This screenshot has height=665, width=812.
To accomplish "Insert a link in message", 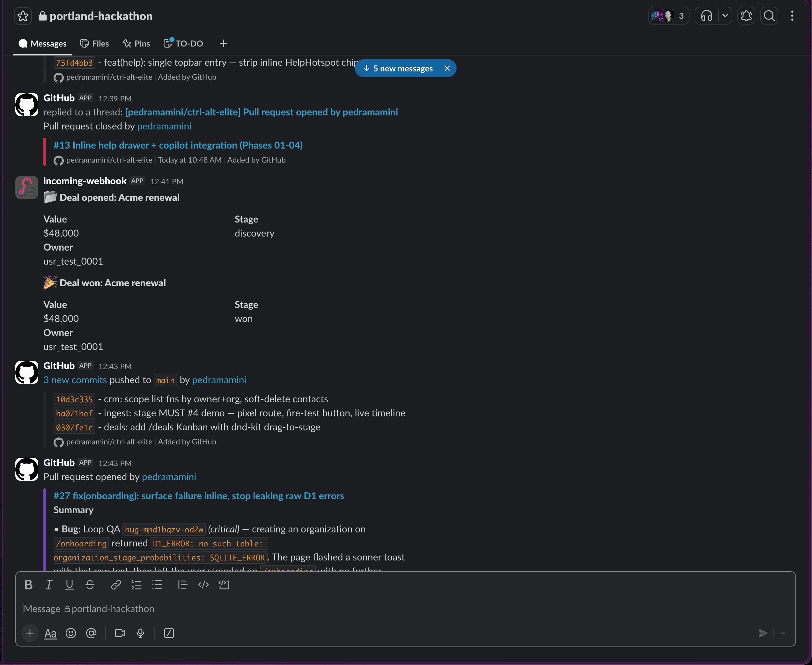I will pyautogui.click(x=116, y=585).
